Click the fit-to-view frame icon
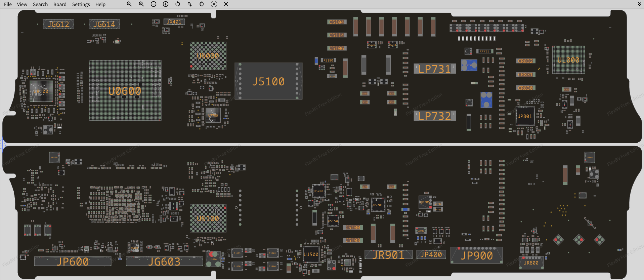Screen dimensions: 644x280 214,4
